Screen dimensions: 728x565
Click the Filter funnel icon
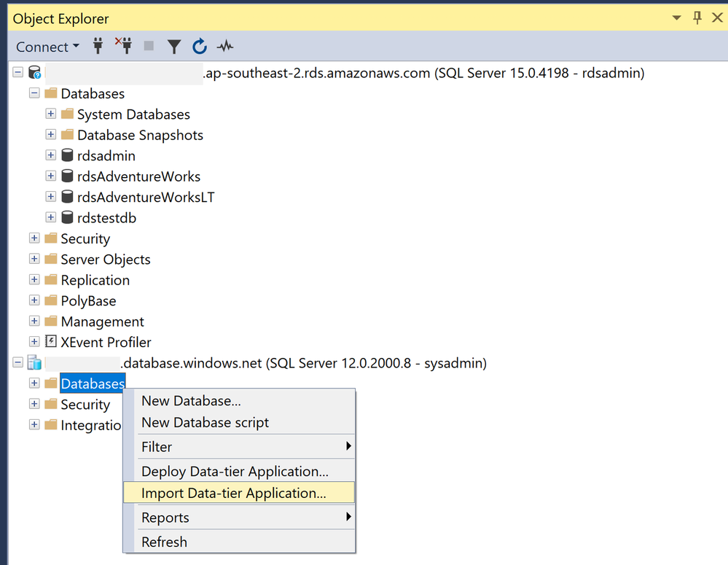tap(174, 47)
